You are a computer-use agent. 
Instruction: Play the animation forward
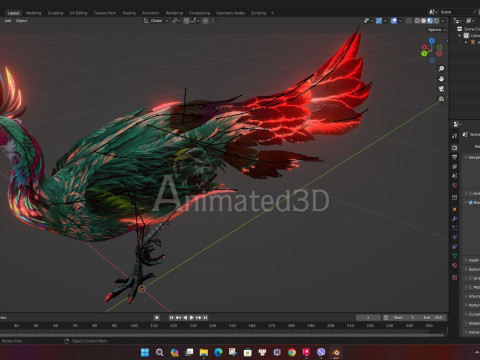192,318
